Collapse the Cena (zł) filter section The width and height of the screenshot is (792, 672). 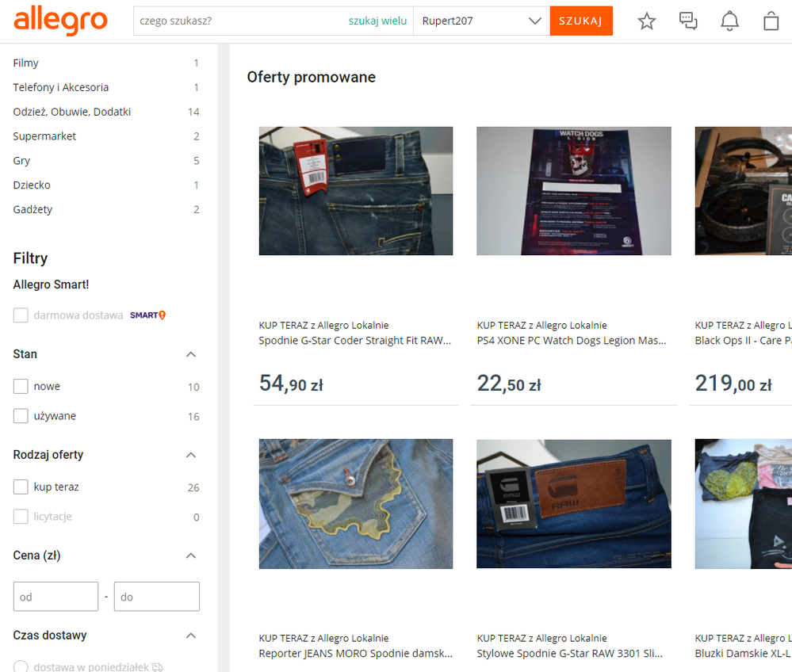coord(190,556)
